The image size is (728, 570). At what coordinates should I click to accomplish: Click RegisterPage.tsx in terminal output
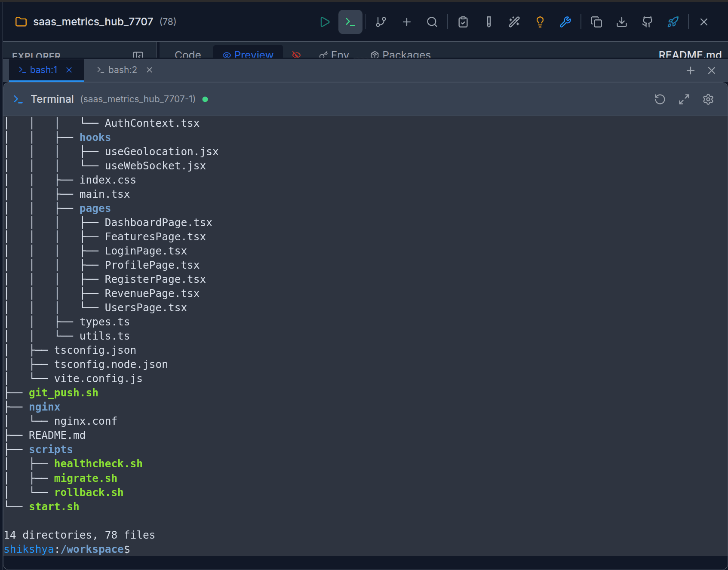coord(155,279)
